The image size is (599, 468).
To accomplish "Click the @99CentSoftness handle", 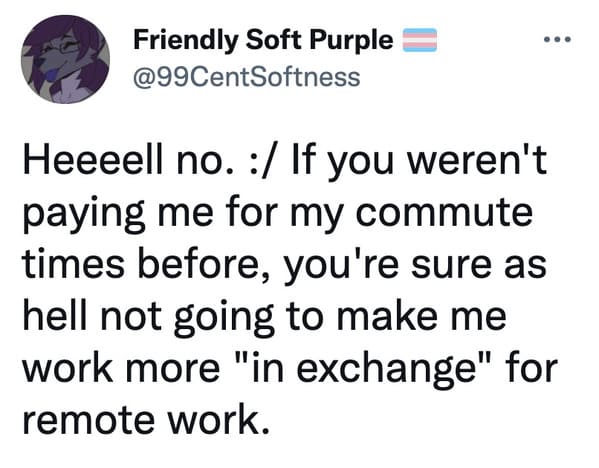I will pyautogui.click(x=246, y=77).
